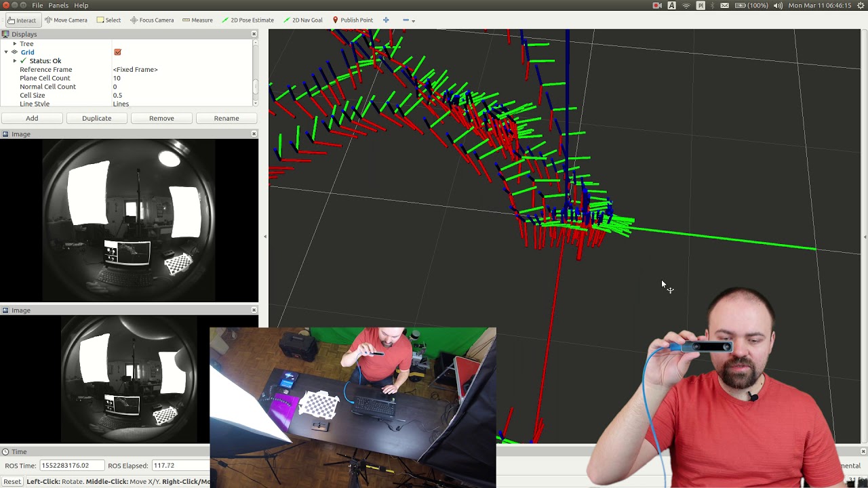The width and height of the screenshot is (868, 488).
Task: Select the Cell Size label
Action: pos(33,96)
